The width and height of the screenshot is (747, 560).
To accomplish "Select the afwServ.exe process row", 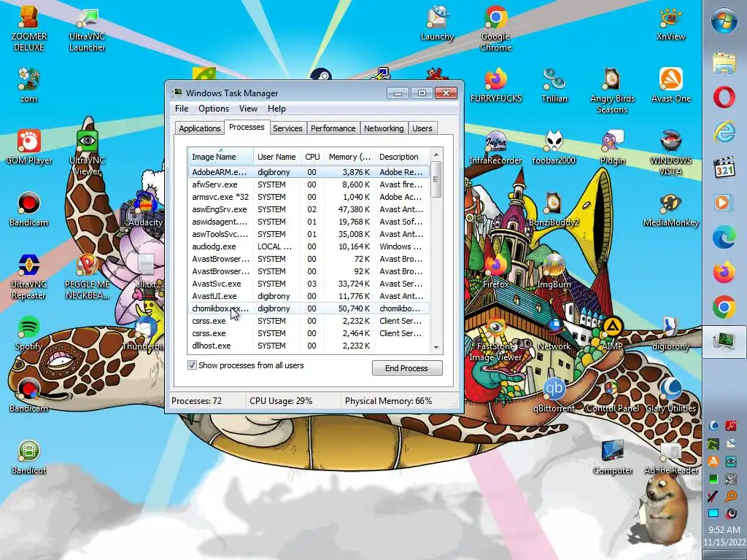I will (x=309, y=184).
